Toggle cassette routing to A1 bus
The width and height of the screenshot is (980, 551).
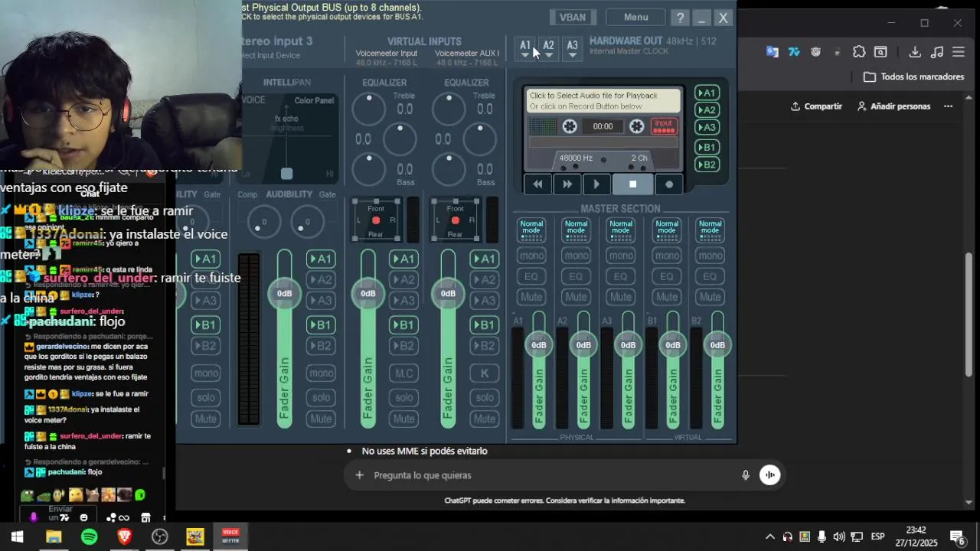click(706, 93)
